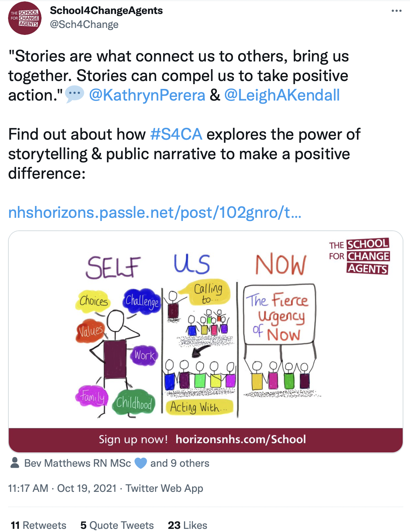Open the @Sch4Change handle
The width and height of the screenshot is (410, 532).
click(x=84, y=24)
